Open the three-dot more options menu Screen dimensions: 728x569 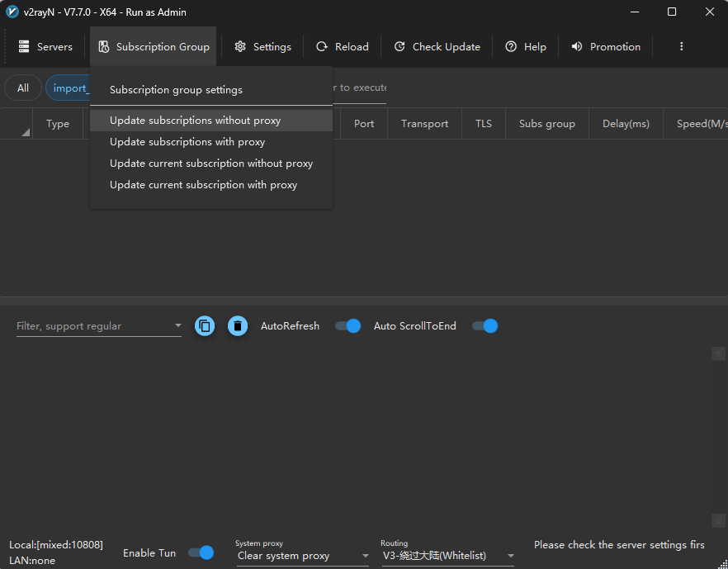[x=681, y=47]
